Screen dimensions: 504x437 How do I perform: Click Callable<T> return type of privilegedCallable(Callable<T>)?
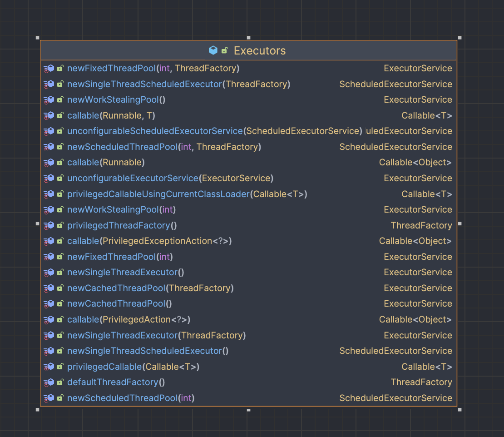427,367
